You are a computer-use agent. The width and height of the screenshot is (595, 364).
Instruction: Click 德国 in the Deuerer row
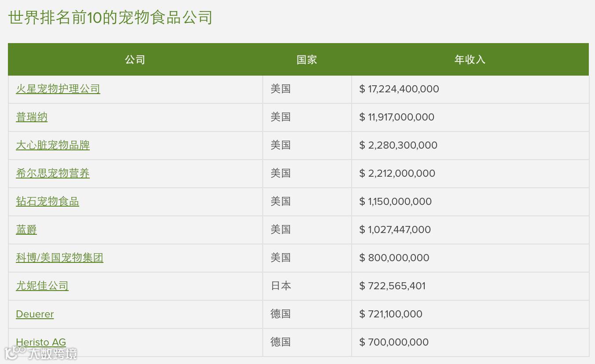tap(281, 314)
